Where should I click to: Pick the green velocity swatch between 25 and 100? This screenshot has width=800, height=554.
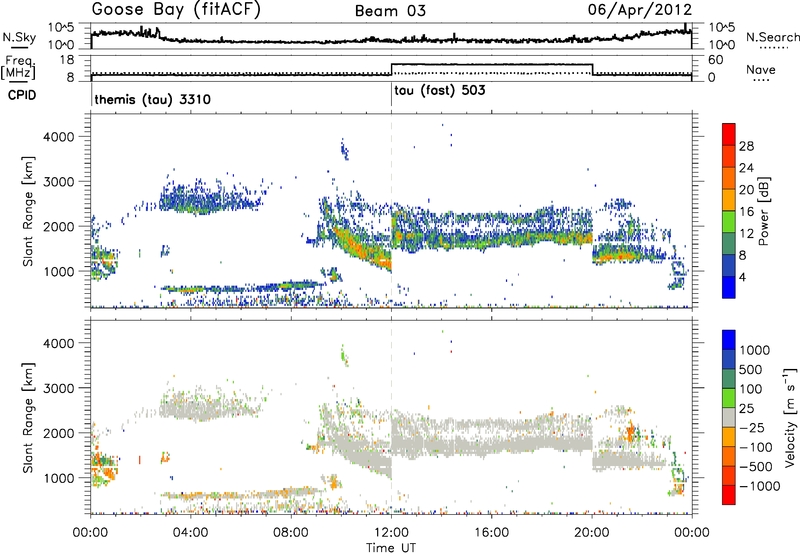(729, 398)
